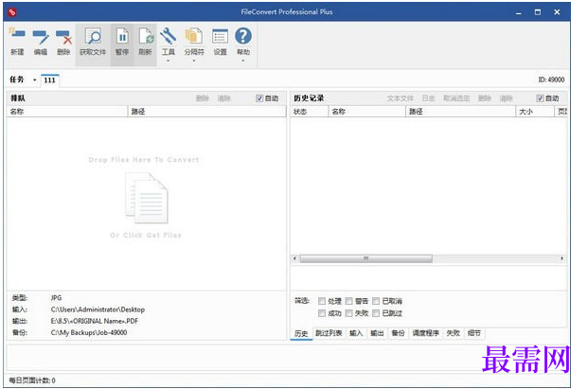Enable the 处理 filter checkbox

pos(322,301)
